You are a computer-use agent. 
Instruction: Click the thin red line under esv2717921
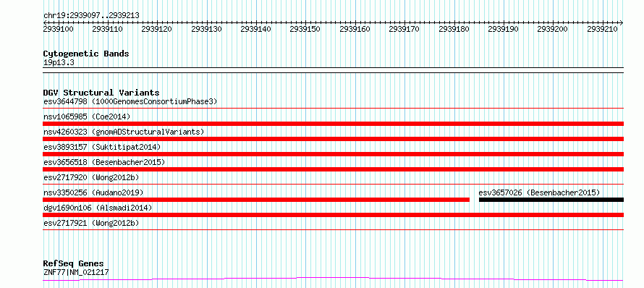pos(333,230)
